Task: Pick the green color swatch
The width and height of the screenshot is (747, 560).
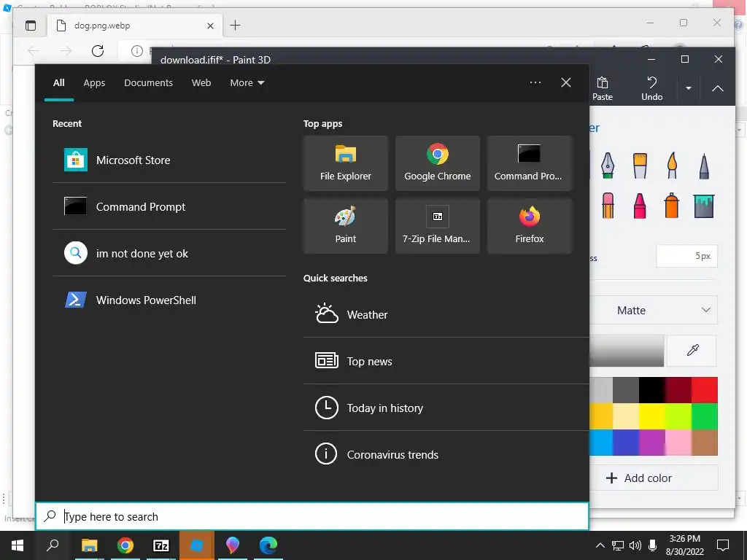Action: click(x=705, y=416)
